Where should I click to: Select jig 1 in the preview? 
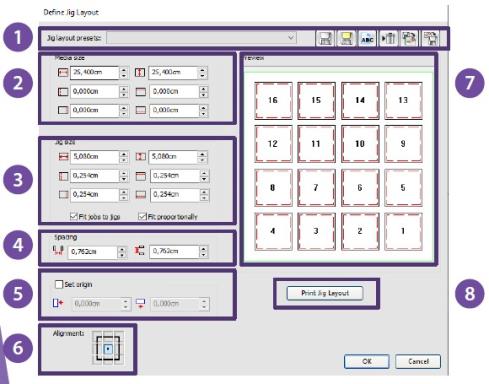pos(403,231)
